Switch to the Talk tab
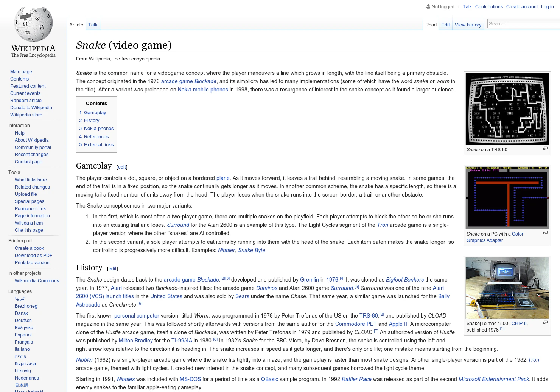The height and width of the screenshot is (392, 560). (x=93, y=25)
